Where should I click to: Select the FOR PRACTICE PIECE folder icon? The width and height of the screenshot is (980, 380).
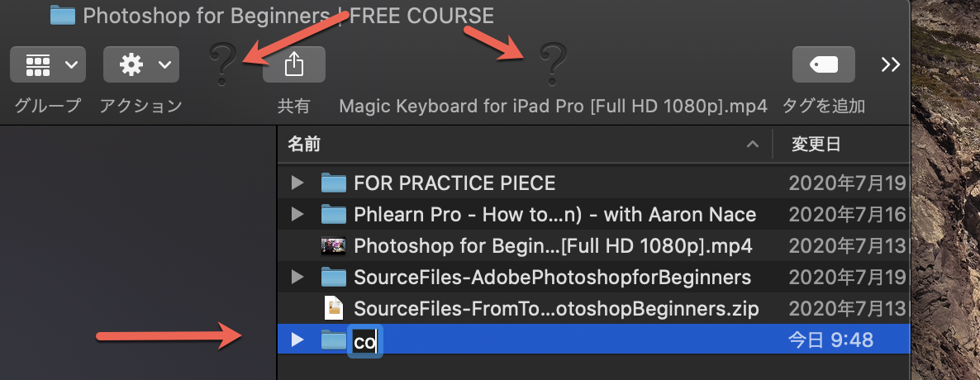coord(333,183)
